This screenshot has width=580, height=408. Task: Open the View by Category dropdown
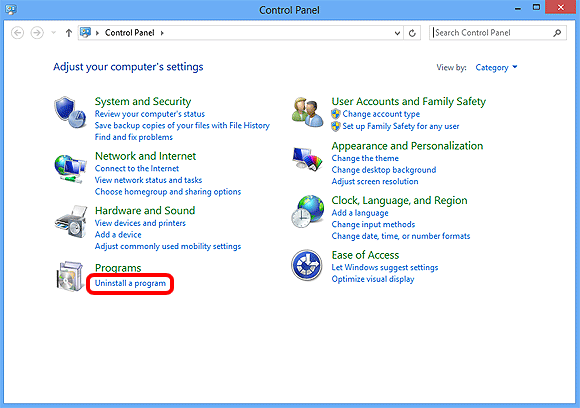click(x=496, y=68)
